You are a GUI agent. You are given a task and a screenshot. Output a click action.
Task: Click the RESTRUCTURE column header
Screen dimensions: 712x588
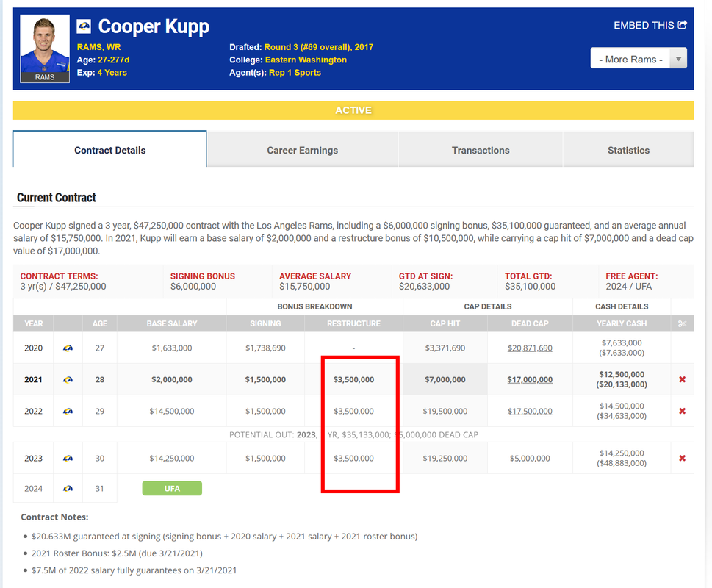(353, 323)
